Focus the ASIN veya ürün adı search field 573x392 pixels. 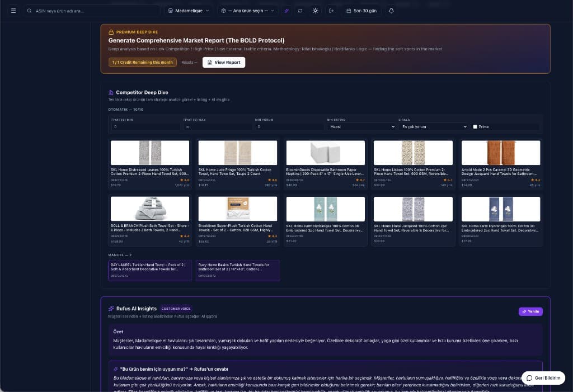pos(91,11)
